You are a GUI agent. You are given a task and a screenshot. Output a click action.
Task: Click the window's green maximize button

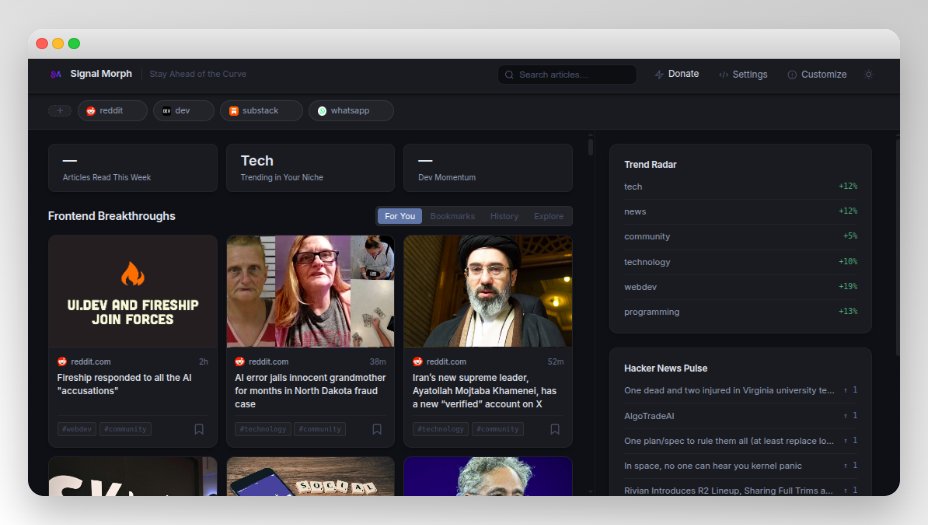[74, 43]
